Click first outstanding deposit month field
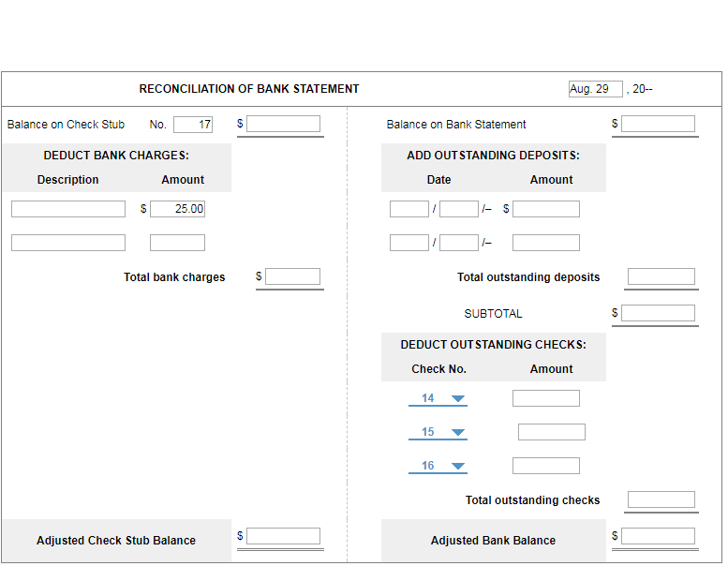The height and width of the screenshot is (566, 728). 409,209
